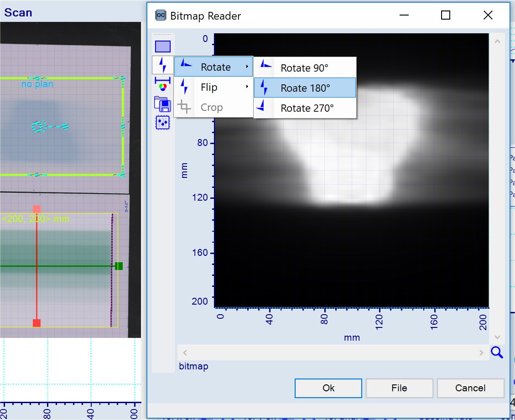Maximize the Bitmap Reader window

[x=446, y=16]
